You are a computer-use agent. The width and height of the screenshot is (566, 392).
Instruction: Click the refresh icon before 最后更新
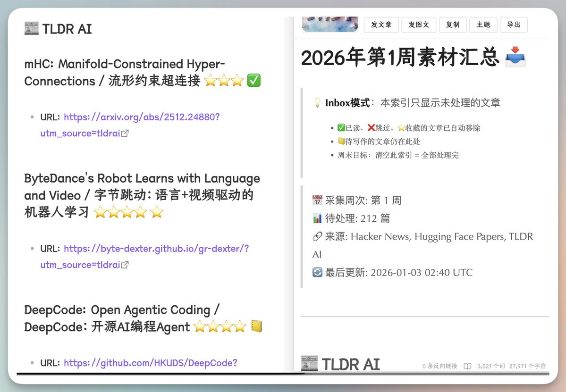(x=317, y=272)
